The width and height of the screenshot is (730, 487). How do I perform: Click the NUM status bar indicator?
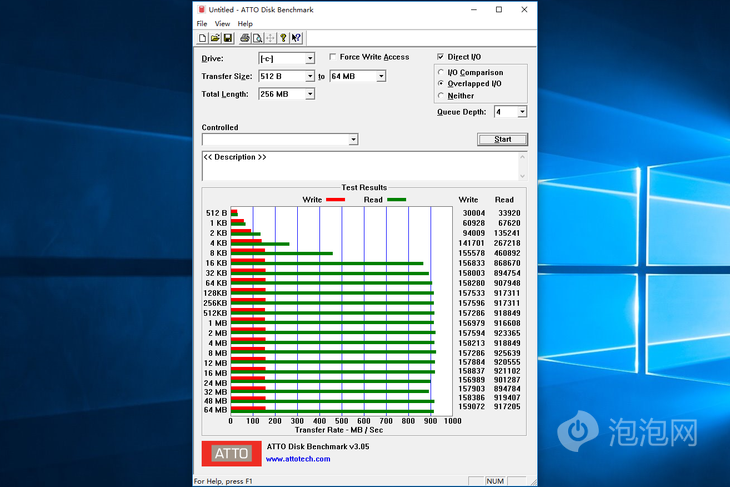(x=495, y=481)
